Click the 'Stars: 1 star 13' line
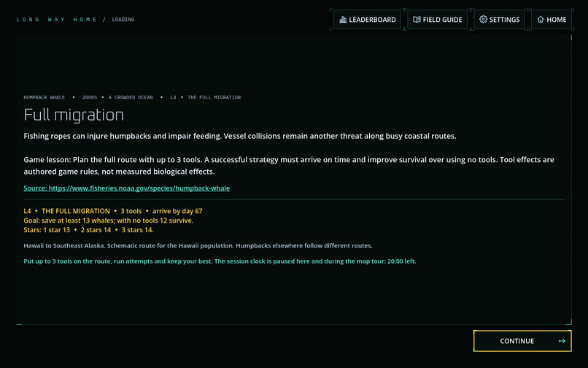Viewport: 588px width, 368px height. click(x=88, y=230)
